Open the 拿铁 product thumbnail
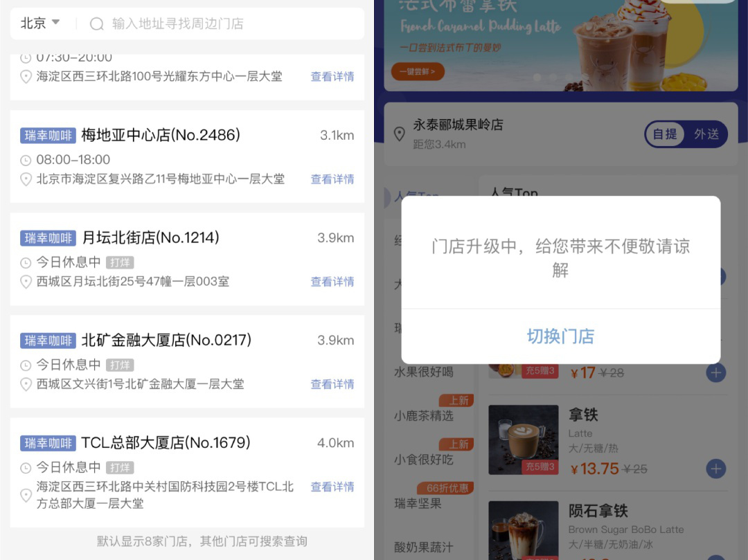The image size is (748, 560). [x=524, y=440]
